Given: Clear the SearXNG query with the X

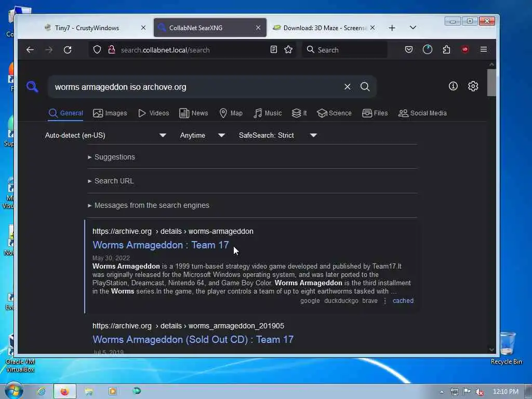Looking at the screenshot, I should 348,87.
